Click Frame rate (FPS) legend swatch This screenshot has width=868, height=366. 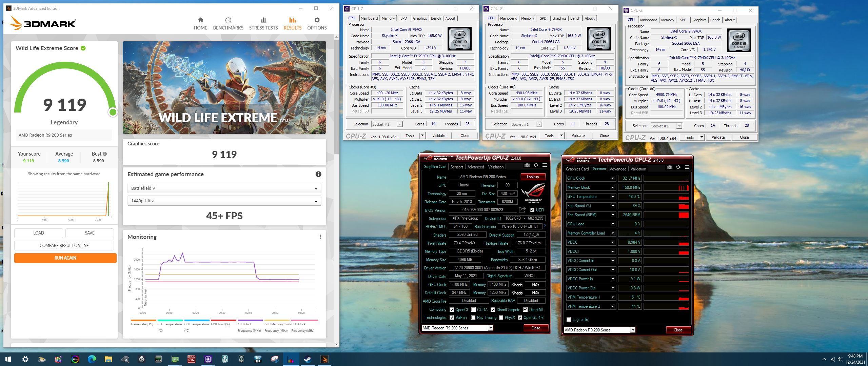[x=143, y=320]
